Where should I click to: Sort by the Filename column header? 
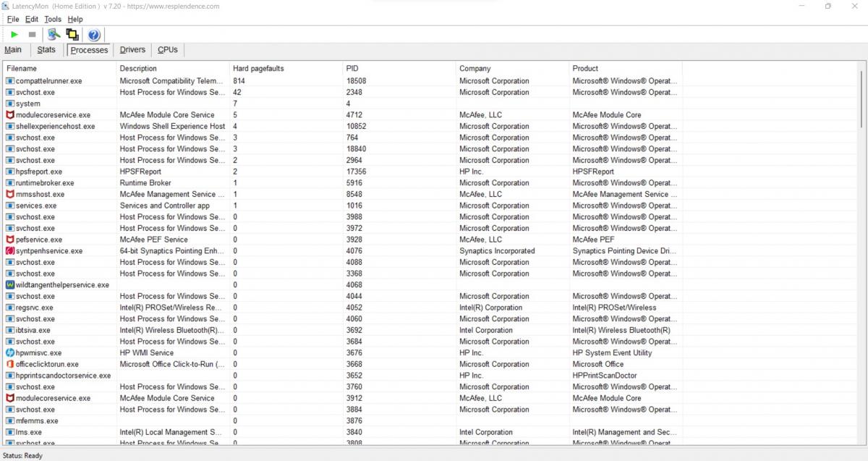(x=60, y=69)
